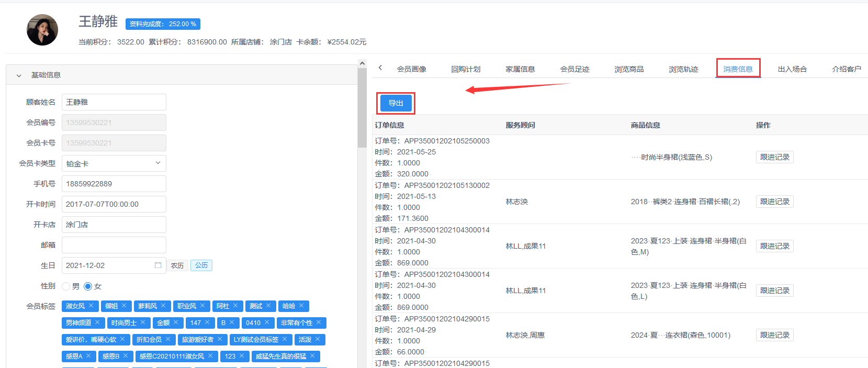This screenshot has height=368, width=868.
Task: Remove the 爱讲价，嘴硬心软 tag
Action: click(x=122, y=339)
